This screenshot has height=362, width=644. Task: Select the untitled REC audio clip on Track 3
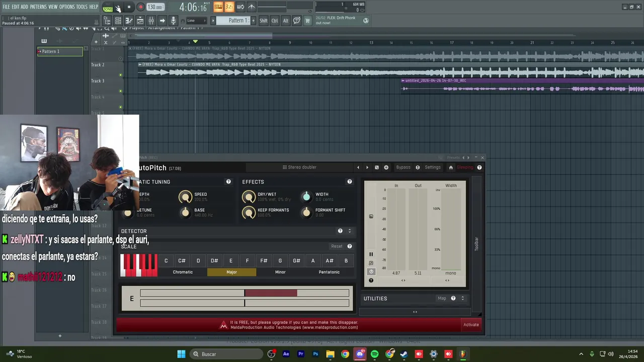pyautogui.click(x=522, y=85)
